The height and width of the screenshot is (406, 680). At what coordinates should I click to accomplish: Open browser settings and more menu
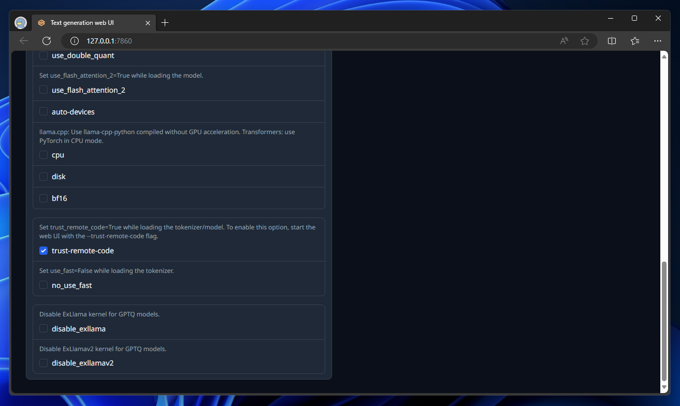(x=657, y=41)
